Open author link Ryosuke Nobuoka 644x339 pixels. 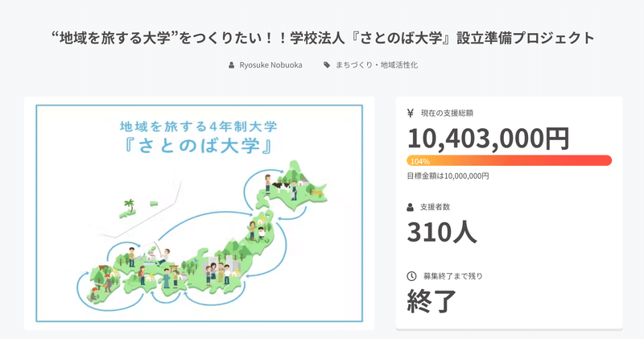pos(270,65)
